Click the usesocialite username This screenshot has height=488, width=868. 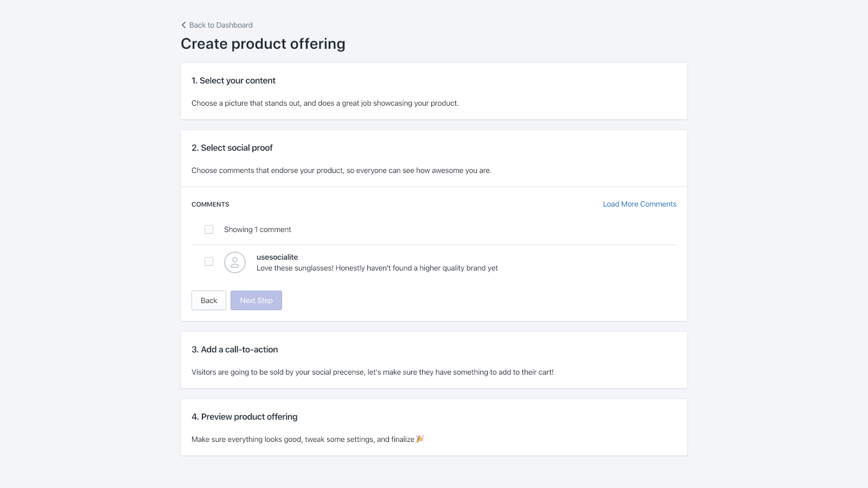pos(277,257)
